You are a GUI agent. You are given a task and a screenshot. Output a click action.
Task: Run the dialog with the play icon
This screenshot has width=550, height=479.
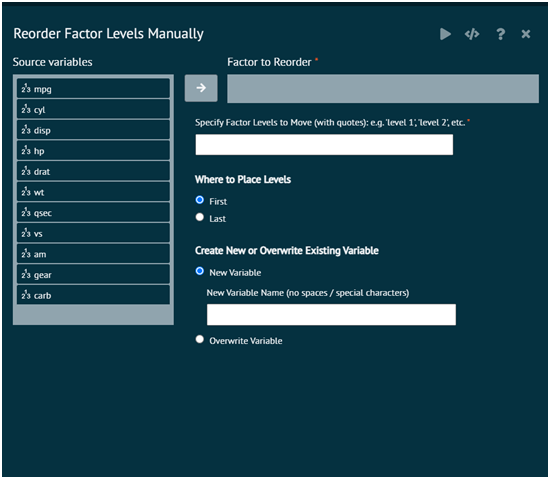pyautogui.click(x=445, y=34)
